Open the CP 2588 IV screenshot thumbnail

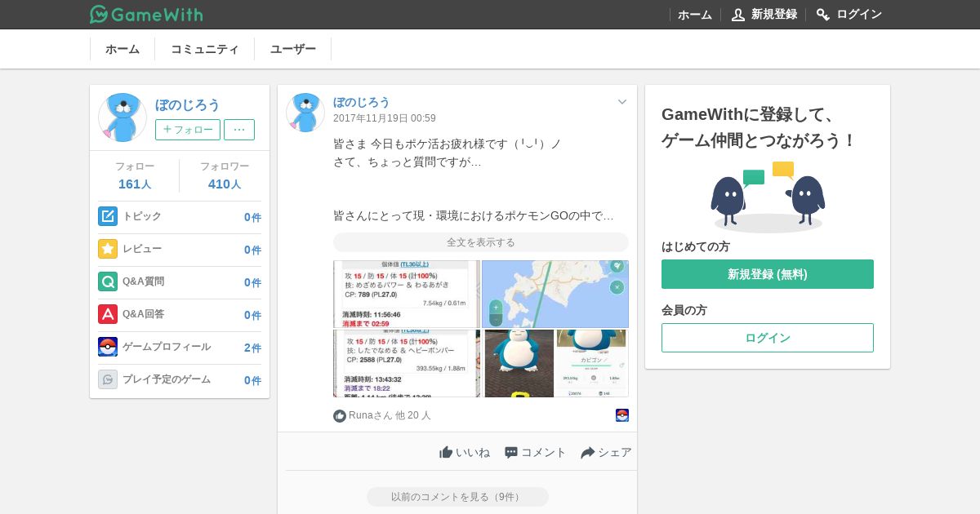click(407, 363)
